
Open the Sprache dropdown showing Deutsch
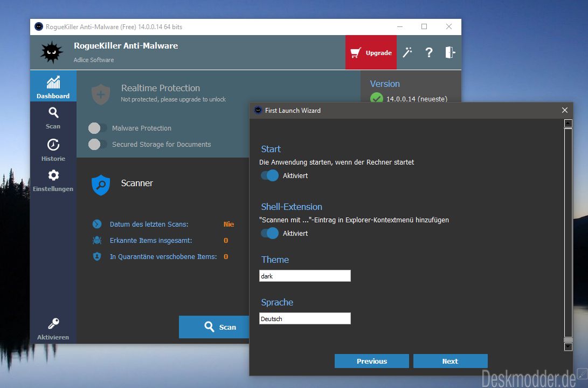pos(305,318)
